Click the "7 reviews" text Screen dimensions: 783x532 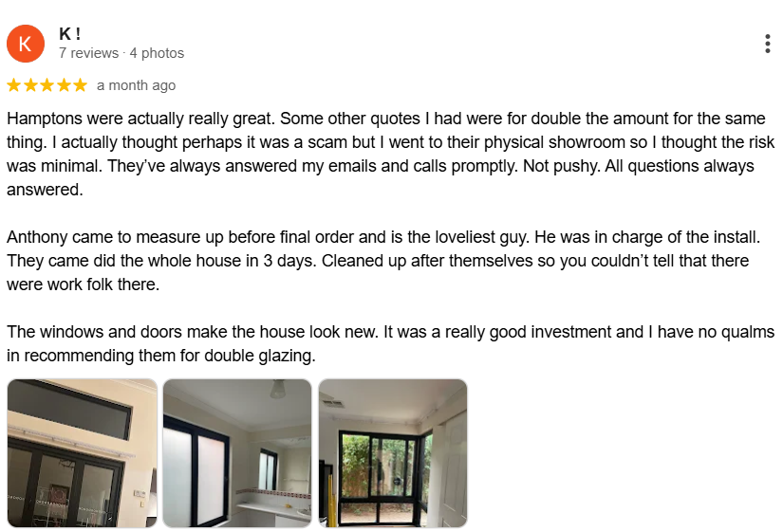pyautogui.click(x=88, y=53)
